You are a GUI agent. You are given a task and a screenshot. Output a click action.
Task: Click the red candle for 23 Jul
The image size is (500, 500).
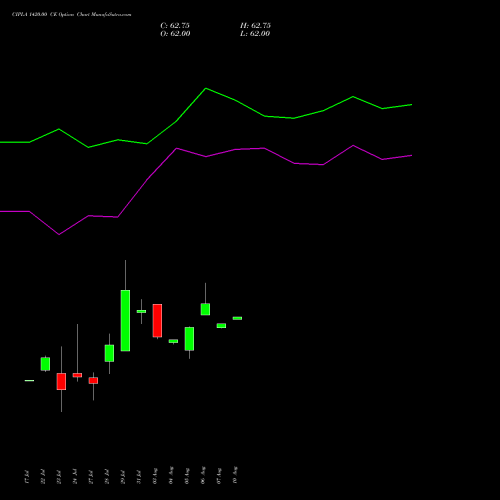click(61, 381)
